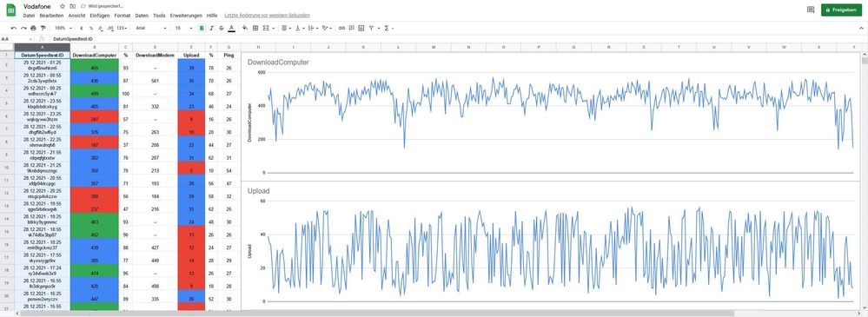The width and height of the screenshot is (868, 317).
Task: Open the Einfügen menu
Action: [x=100, y=16]
